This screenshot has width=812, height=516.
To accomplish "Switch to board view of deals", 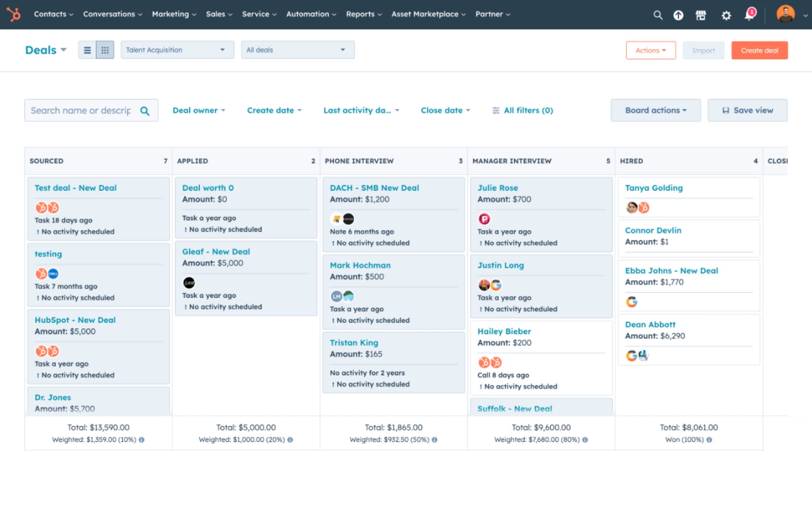I will pos(105,50).
